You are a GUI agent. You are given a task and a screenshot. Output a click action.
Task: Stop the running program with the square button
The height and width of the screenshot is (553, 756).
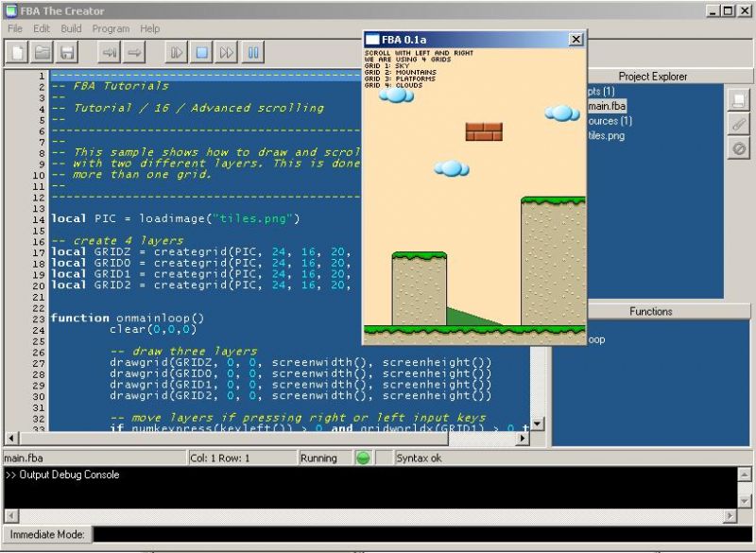(202, 52)
